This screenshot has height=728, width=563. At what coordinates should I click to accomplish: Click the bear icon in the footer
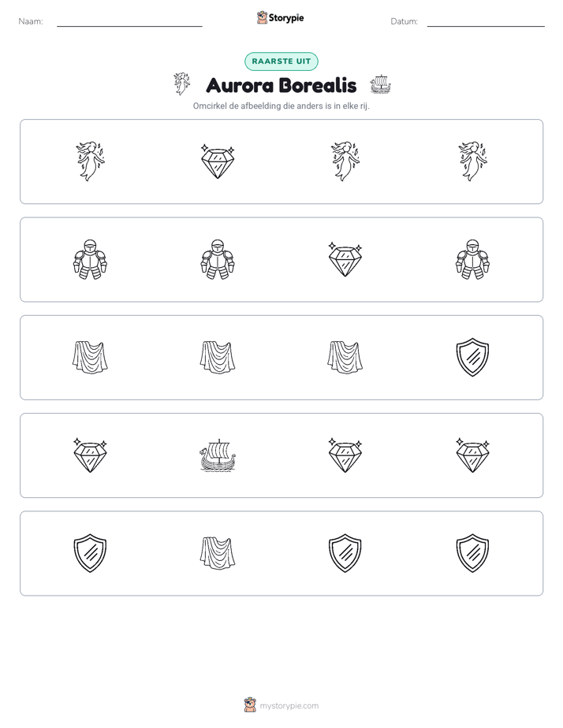(250, 705)
